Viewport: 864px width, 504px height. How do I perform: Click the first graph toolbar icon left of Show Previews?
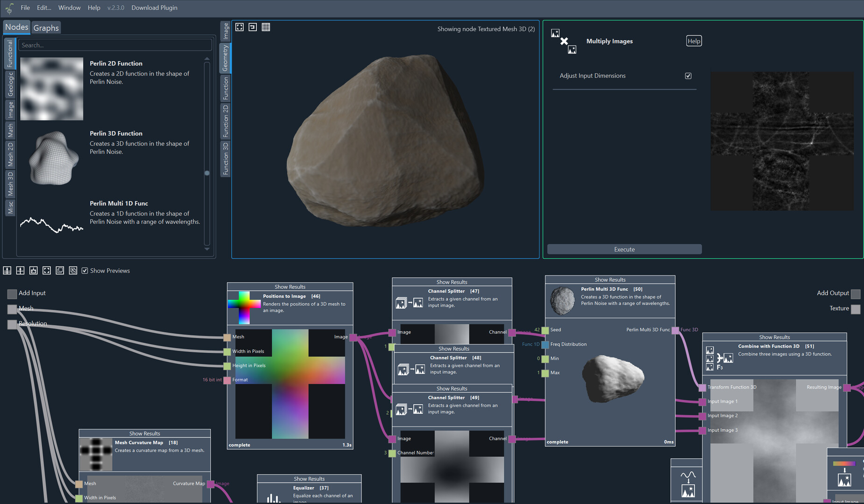click(x=7, y=271)
